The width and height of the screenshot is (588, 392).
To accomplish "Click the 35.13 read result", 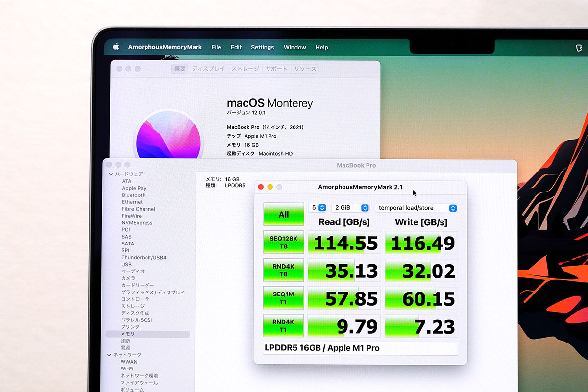I will coord(344,270).
